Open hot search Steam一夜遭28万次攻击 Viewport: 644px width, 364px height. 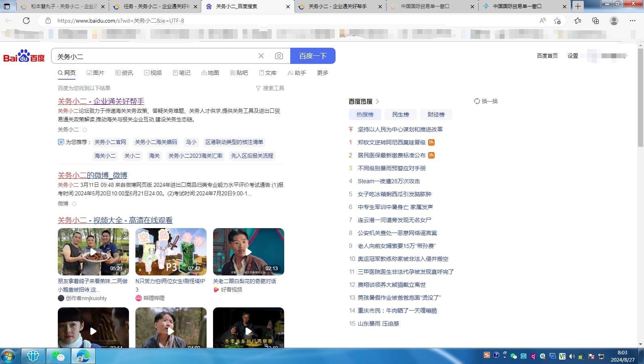(389, 181)
